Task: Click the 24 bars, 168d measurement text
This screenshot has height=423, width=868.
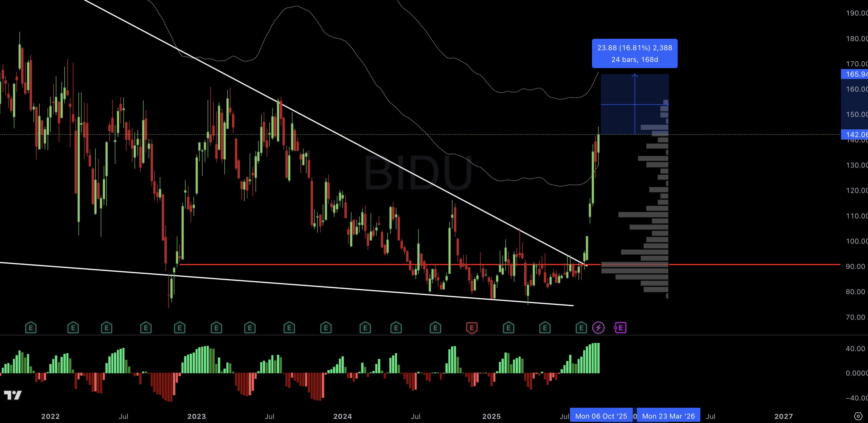Action: pos(635,60)
